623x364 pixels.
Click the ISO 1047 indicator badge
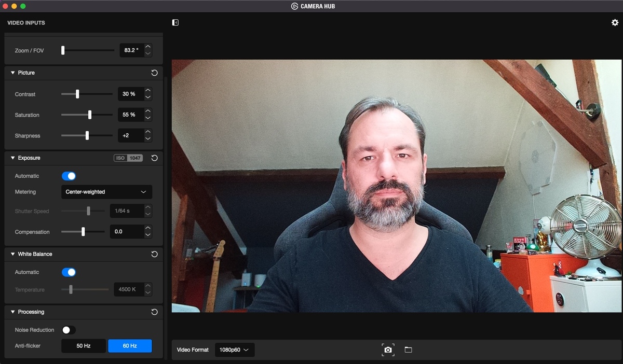click(x=128, y=158)
